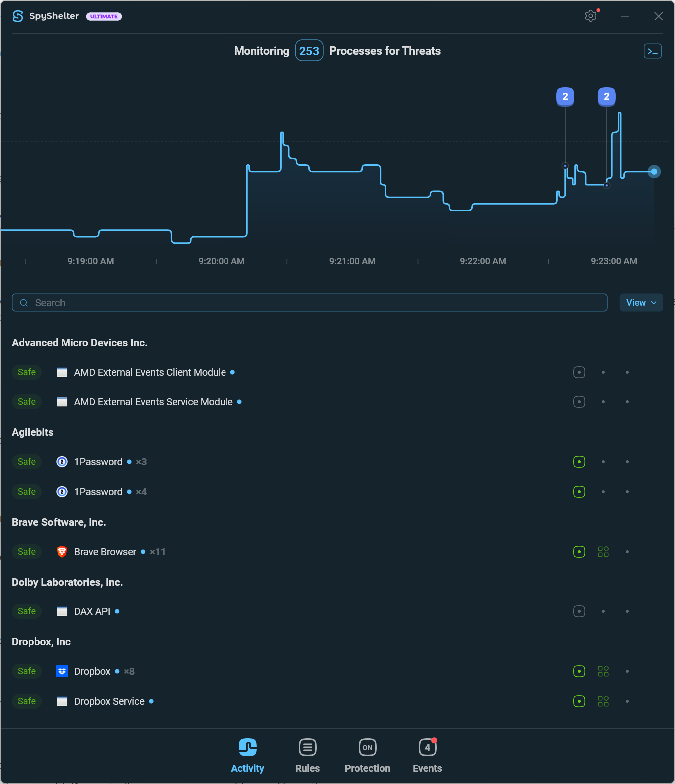
Task: Toggle green indicator for 1Password ×4
Action: [579, 492]
